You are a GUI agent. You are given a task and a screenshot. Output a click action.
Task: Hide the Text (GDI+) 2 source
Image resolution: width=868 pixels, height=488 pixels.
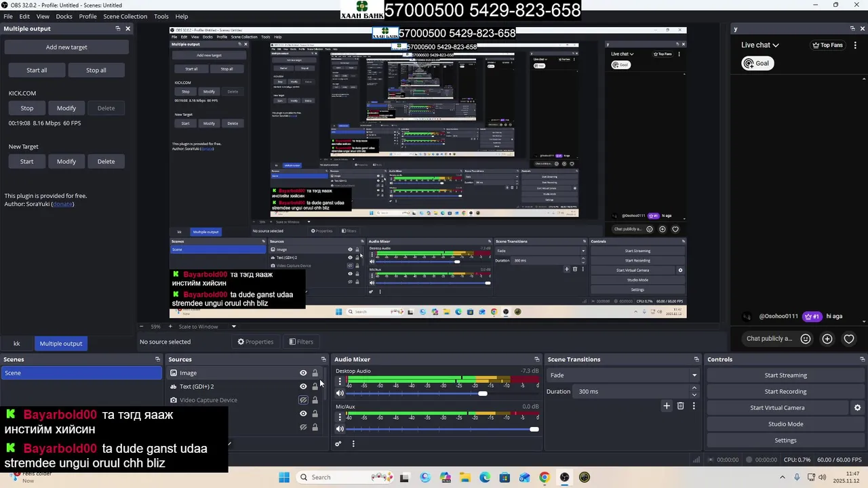tap(303, 386)
